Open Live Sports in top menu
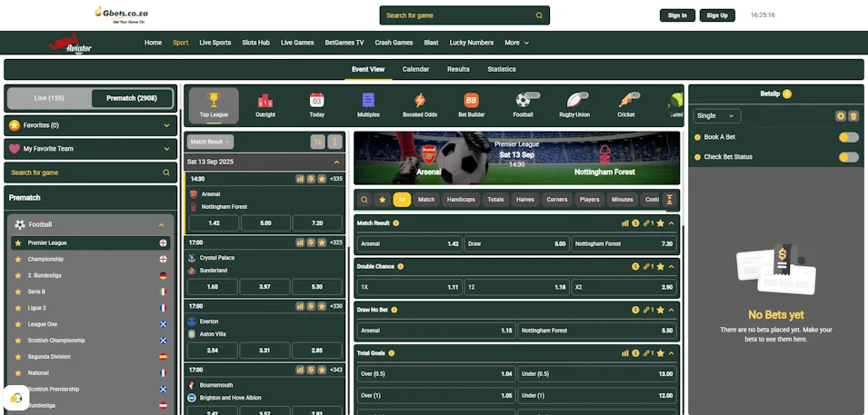 pos(215,43)
